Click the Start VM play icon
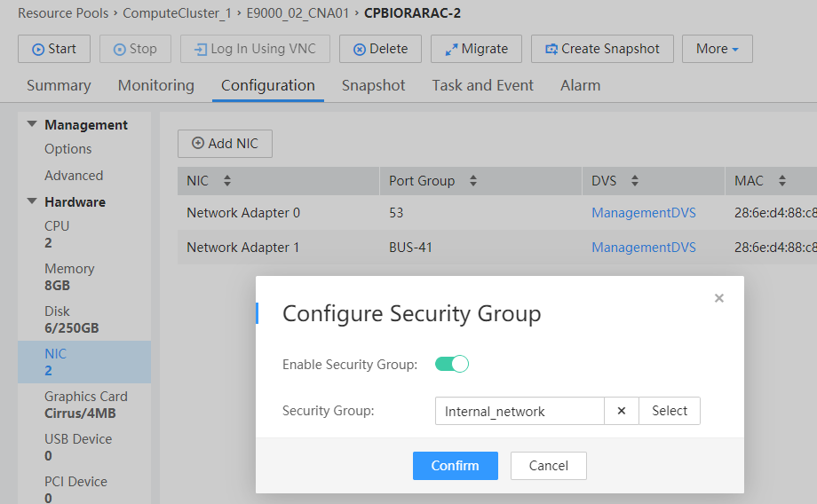This screenshot has width=817, height=504. tap(38, 50)
